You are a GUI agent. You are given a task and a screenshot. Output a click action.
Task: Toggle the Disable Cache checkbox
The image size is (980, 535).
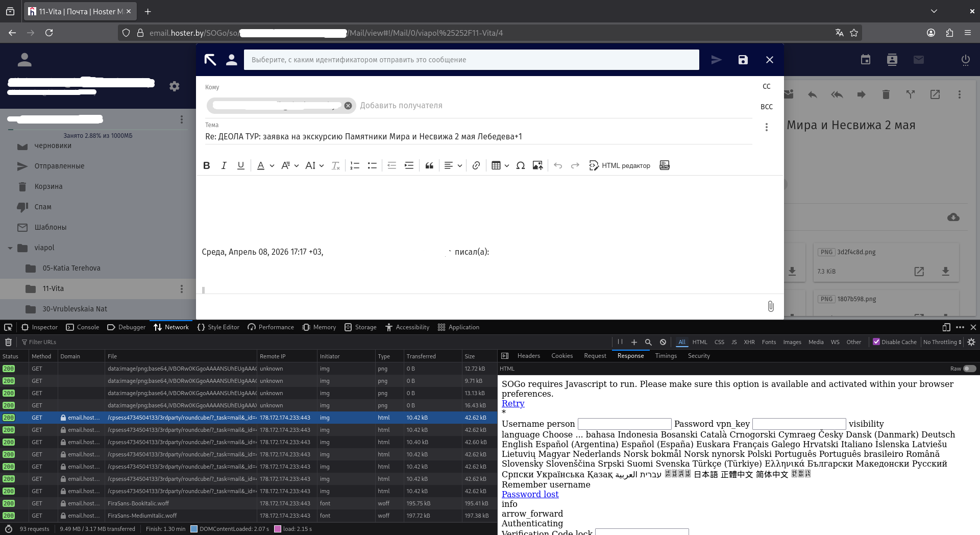click(876, 342)
